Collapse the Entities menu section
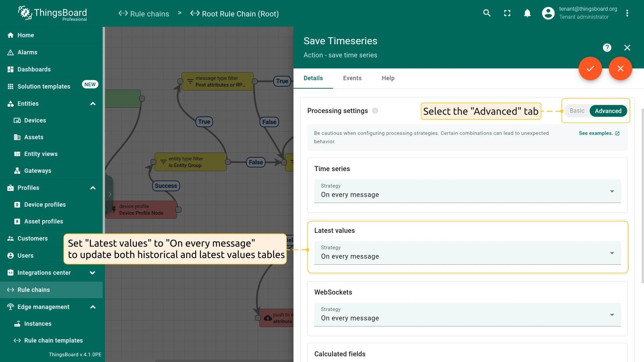 coord(93,104)
